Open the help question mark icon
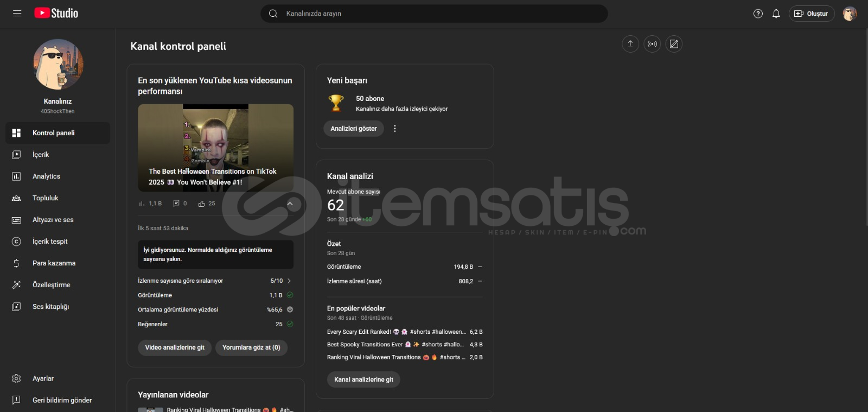Image resolution: width=868 pixels, height=412 pixels. click(x=758, y=14)
